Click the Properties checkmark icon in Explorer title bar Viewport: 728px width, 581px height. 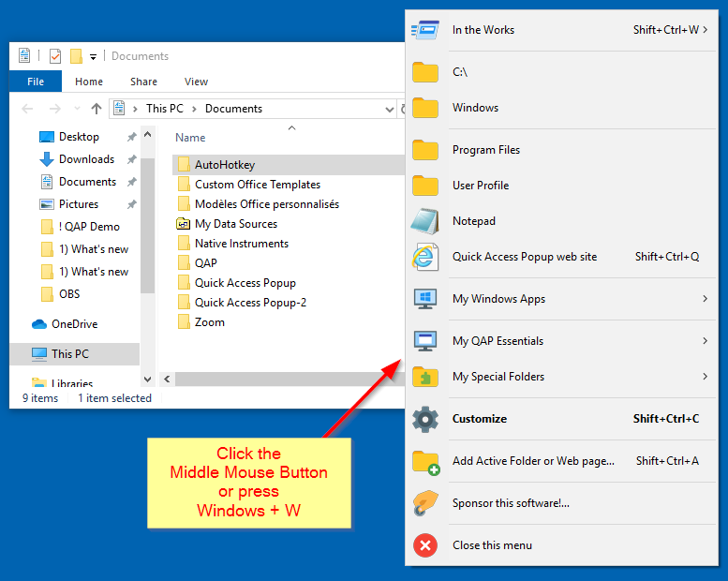coord(54,56)
